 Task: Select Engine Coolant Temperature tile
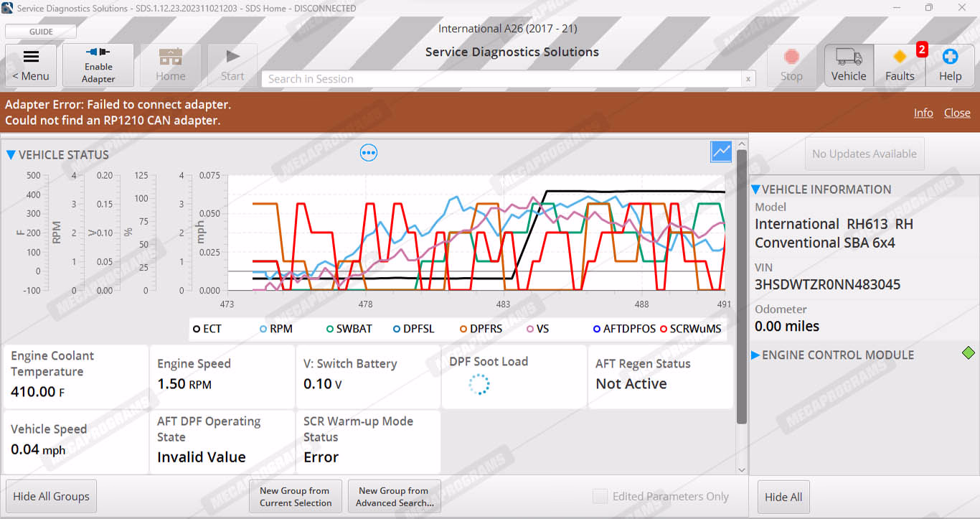75,376
